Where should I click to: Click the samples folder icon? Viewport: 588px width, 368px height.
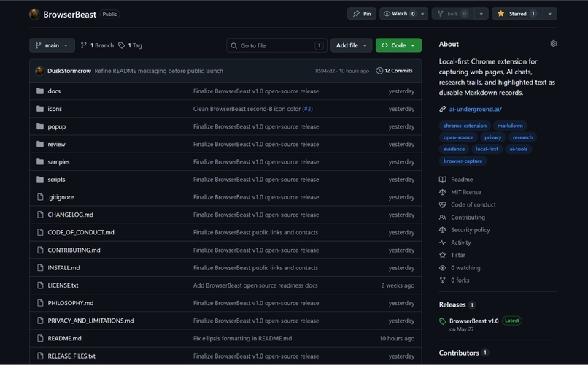tap(40, 162)
